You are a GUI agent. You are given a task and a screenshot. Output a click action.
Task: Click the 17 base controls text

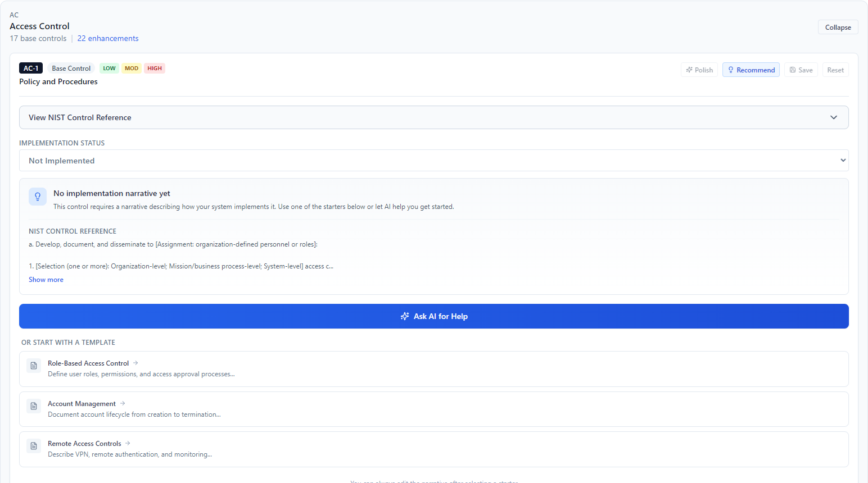38,38
